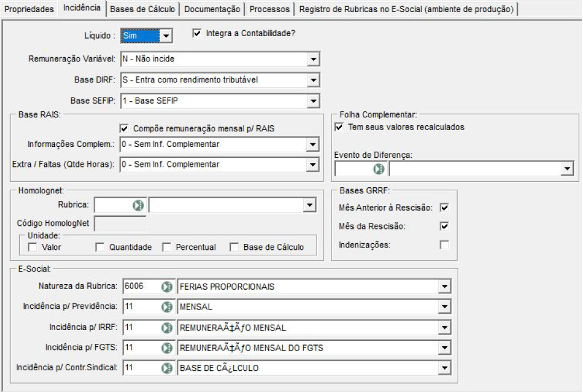The image size is (583, 392).
Task: Toggle Tem seus valores recalculados checkbox
Action: point(339,127)
